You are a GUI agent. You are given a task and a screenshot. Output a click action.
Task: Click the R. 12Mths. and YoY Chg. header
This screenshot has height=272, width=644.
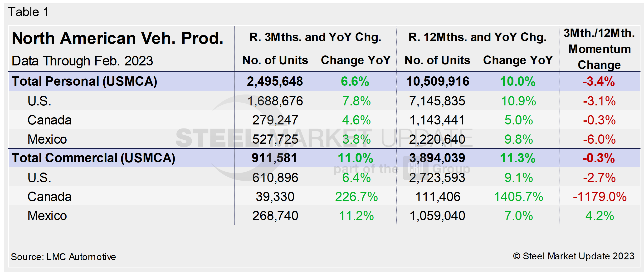(477, 37)
